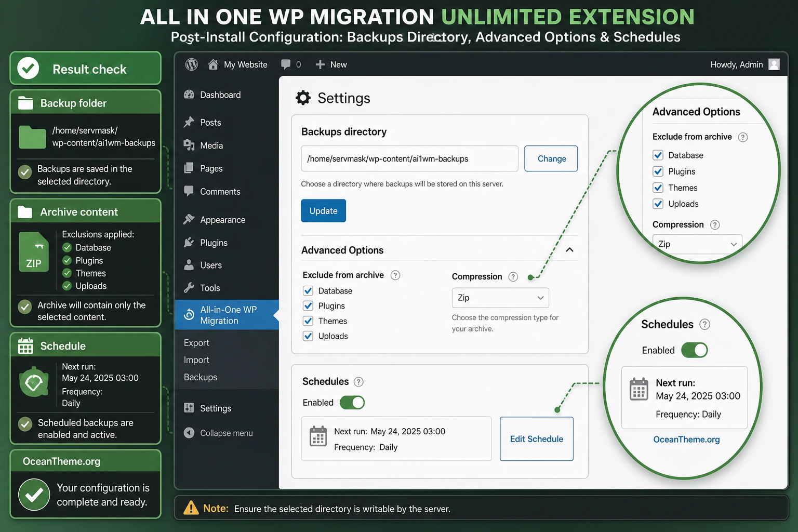Click the Tools wrench icon in sidebar

click(189, 288)
